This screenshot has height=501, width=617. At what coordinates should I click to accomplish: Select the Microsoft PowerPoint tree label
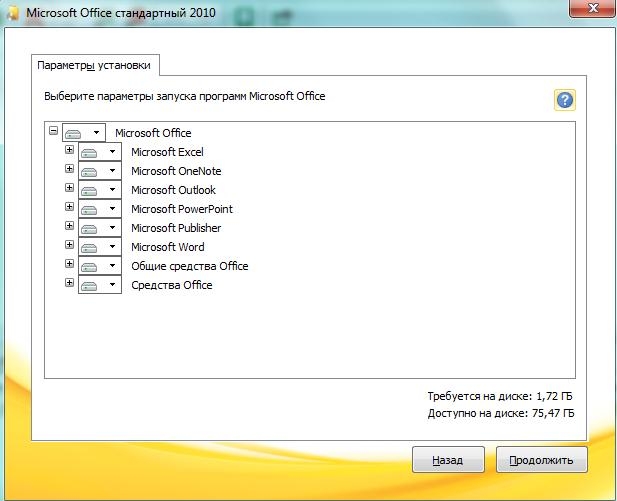tap(181, 209)
